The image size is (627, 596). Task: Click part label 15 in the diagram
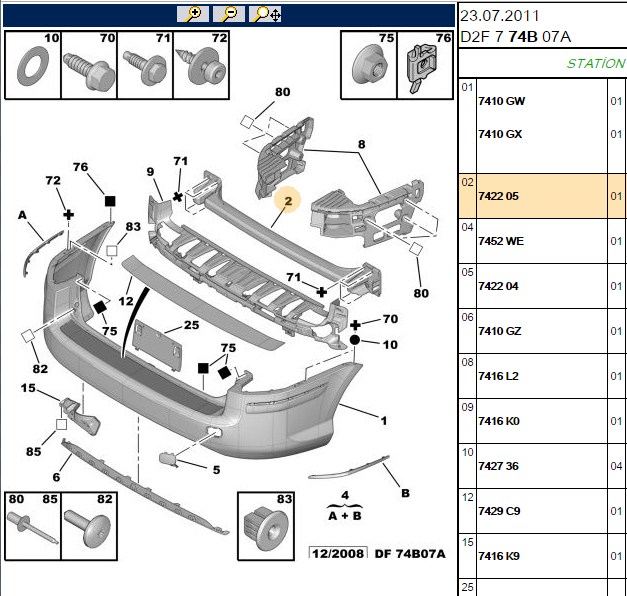28,388
